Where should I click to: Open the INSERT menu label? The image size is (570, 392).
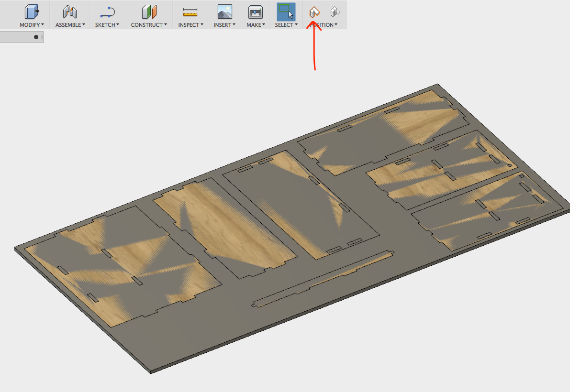click(x=224, y=25)
